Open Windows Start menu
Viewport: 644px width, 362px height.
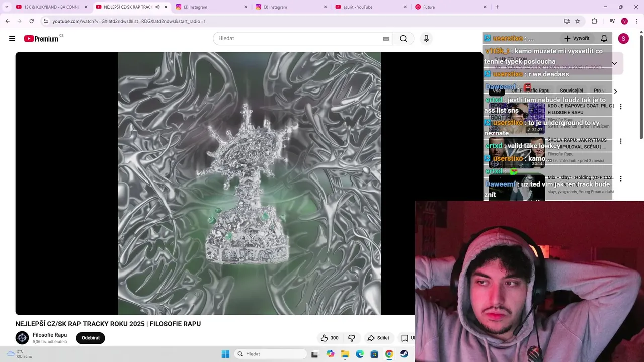[x=225, y=354]
